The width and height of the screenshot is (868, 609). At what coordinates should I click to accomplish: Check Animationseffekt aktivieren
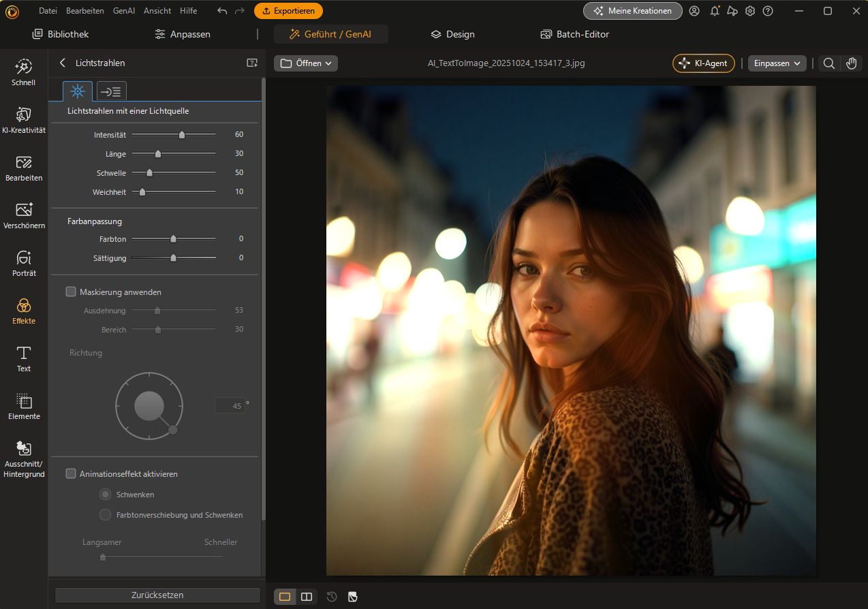[71, 473]
